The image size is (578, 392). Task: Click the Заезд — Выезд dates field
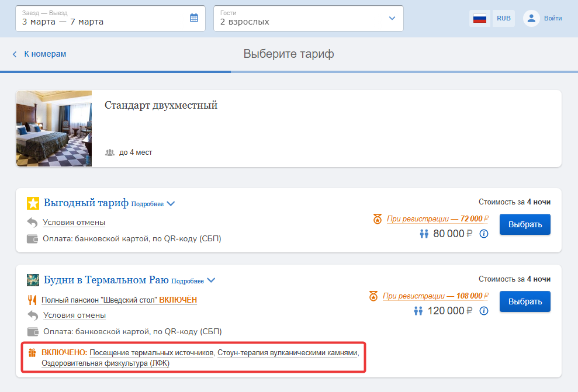(x=110, y=19)
